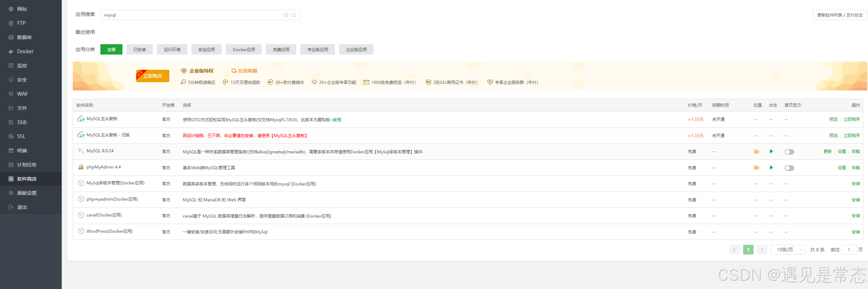Click the MySql多版本管理 cube icon
868x289 pixels.
(81, 183)
